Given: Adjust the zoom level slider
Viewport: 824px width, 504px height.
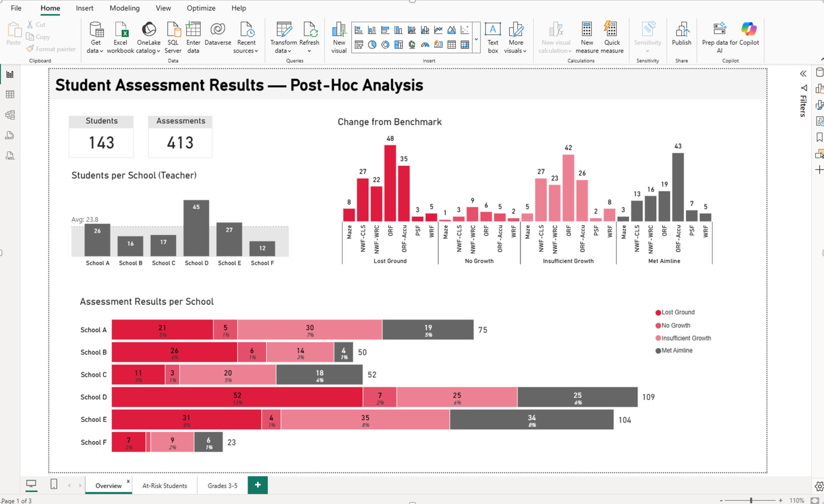Looking at the screenshot, I should pos(751,500).
